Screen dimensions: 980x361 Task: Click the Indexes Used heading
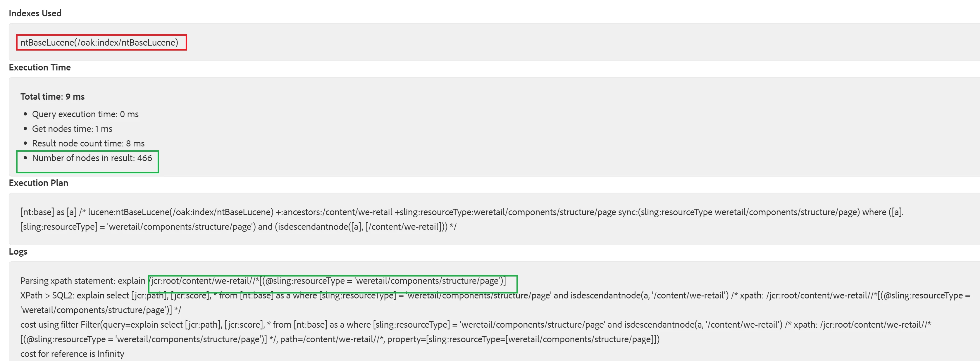[x=35, y=13]
